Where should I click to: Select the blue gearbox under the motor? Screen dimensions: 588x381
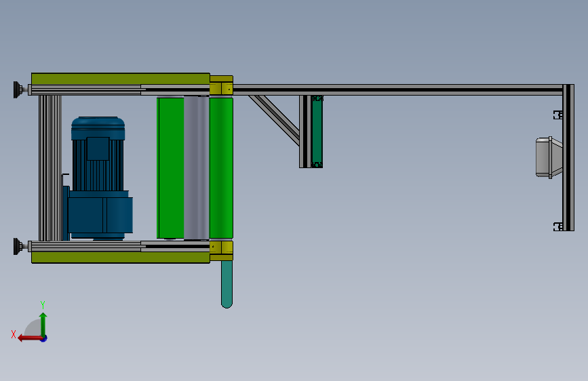[100, 216]
